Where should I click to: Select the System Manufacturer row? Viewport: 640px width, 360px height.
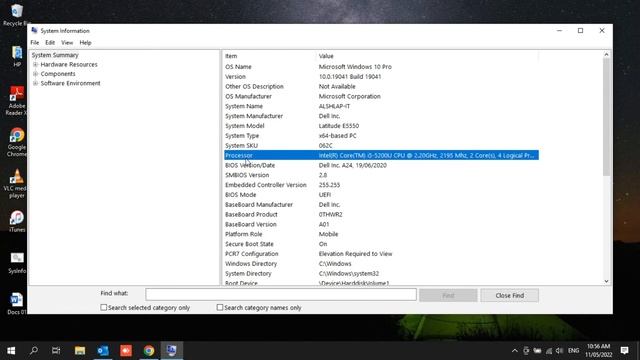tap(381, 116)
